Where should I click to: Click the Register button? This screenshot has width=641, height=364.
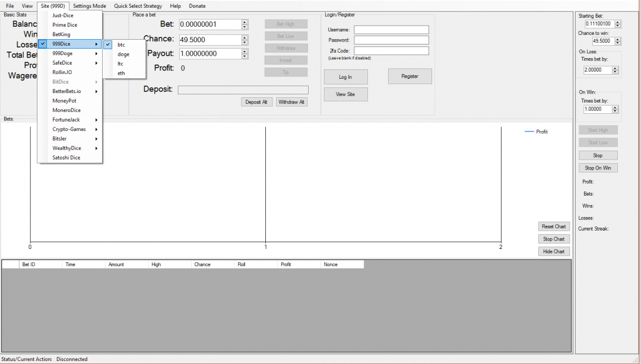pyautogui.click(x=410, y=76)
